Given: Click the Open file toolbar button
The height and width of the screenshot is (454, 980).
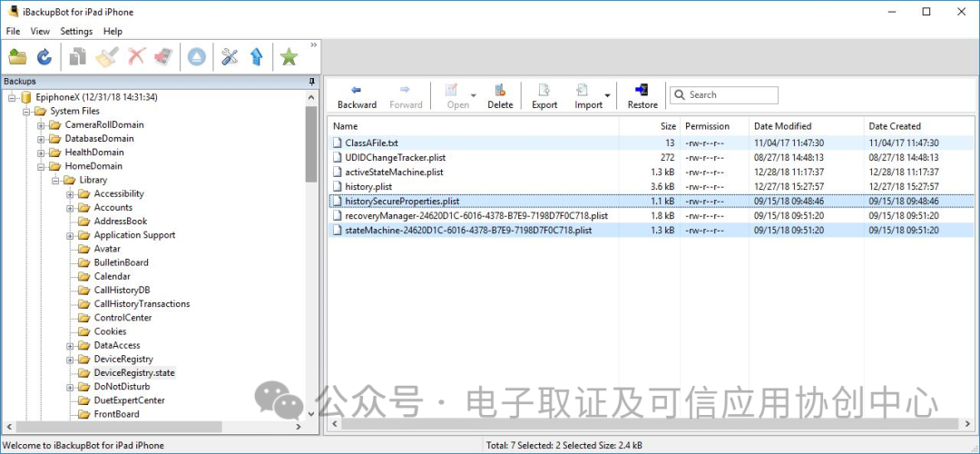Looking at the screenshot, I should pos(457,97).
